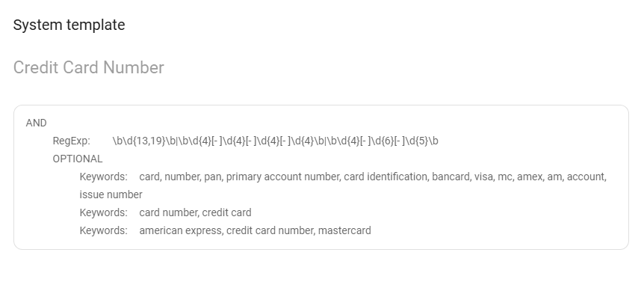This screenshot has height=285, width=644.
Task: Click the '\d{13,19}' portion of the regex
Action: click(x=144, y=141)
